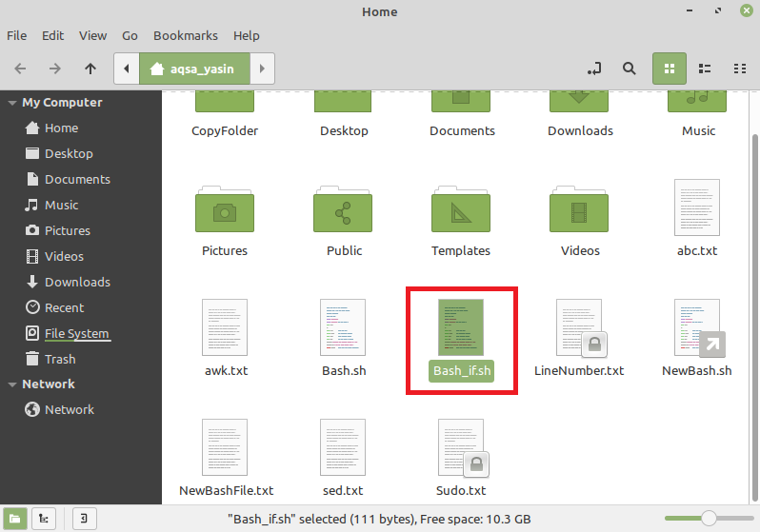Image resolution: width=760 pixels, height=532 pixels.
Task: Select the Public folder icon
Action: (x=343, y=209)
